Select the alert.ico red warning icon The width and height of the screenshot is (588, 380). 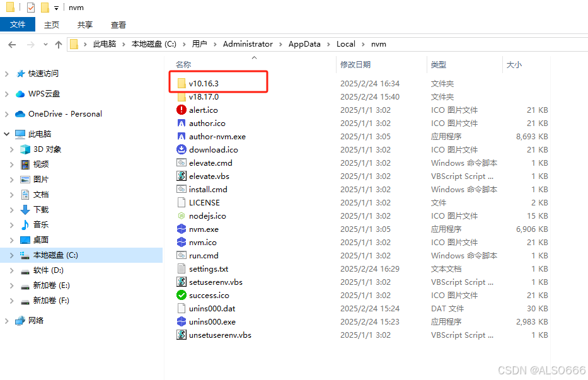[x=182, y=110]
